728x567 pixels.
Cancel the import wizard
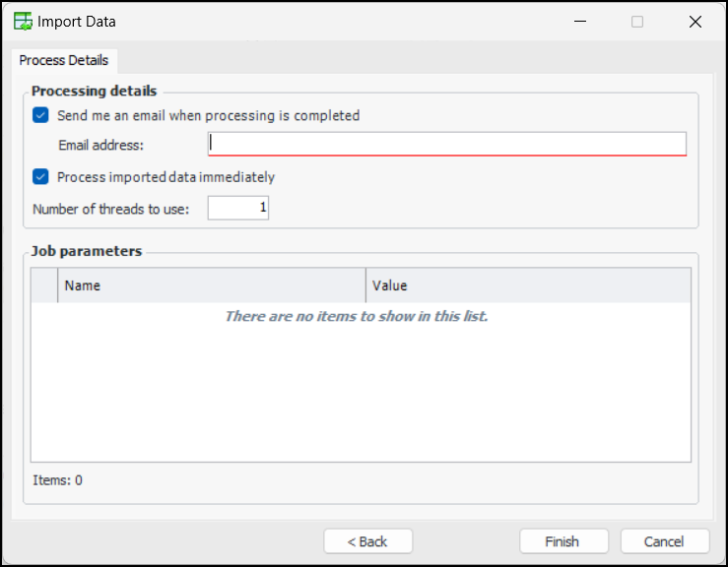point(664,541)
